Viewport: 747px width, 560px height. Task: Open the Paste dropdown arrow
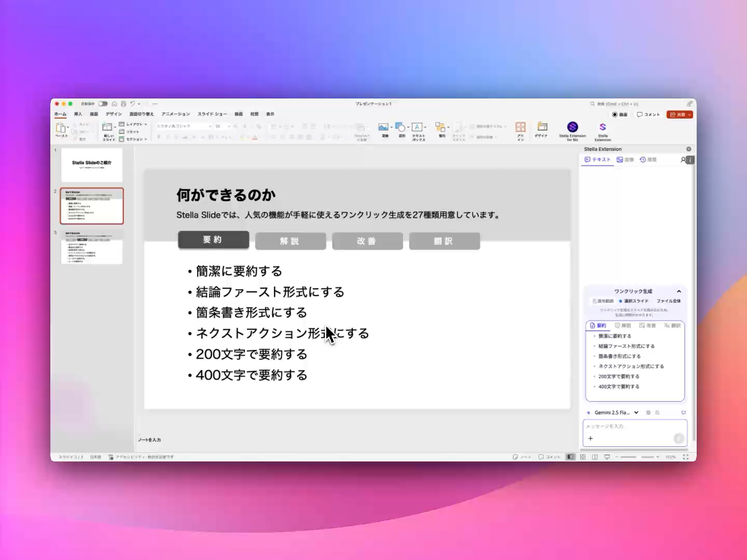pyautogui.click(x=68, y=128)
